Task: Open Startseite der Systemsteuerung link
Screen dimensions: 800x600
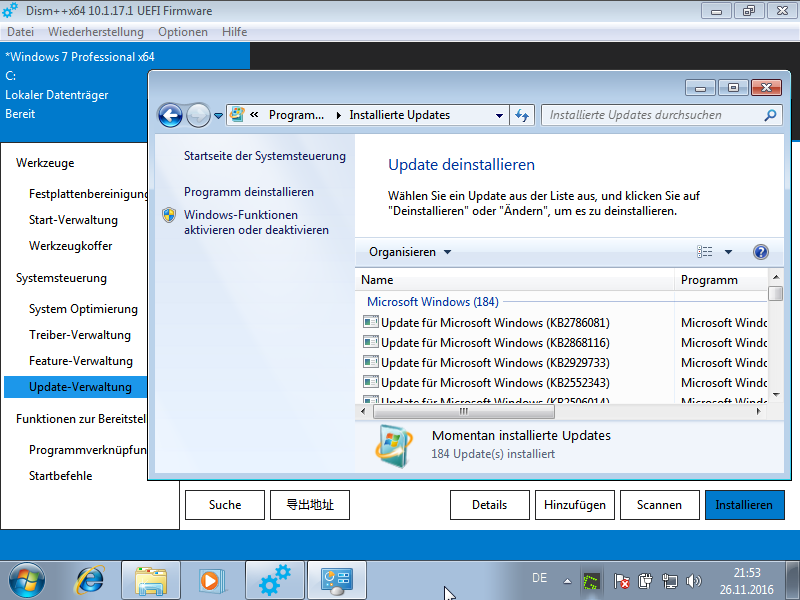Action: click(264, 156)
